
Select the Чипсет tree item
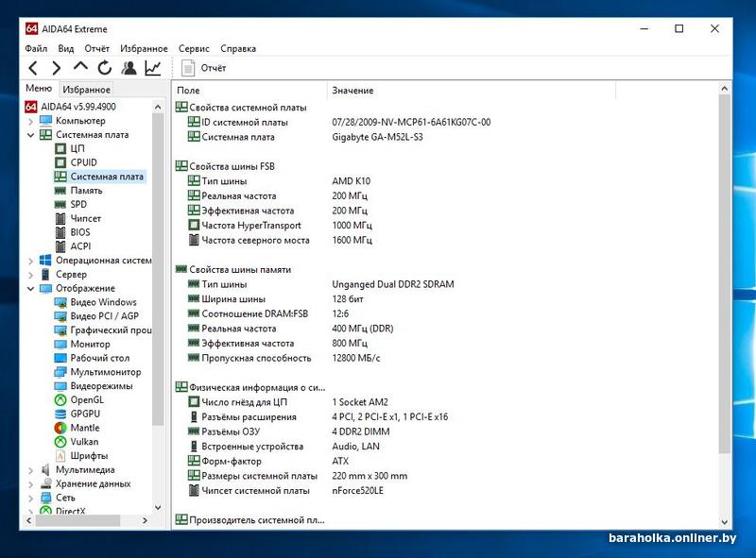coord(85,218)
